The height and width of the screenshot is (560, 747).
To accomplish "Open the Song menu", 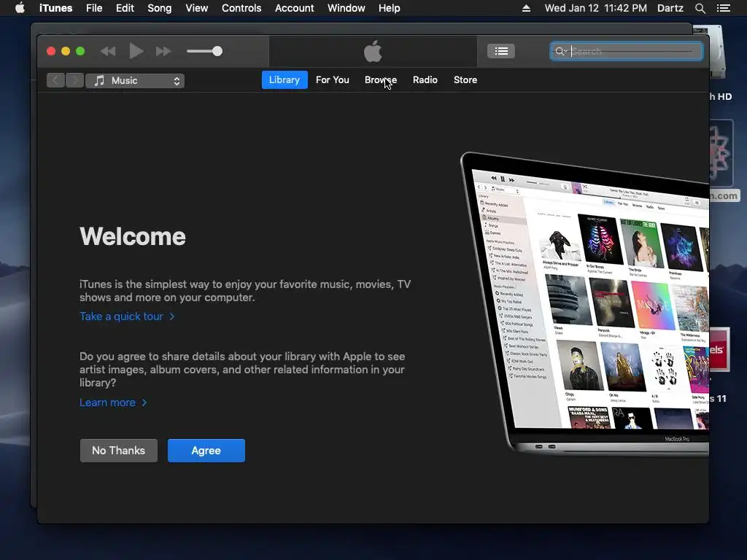I will point(160,8).
